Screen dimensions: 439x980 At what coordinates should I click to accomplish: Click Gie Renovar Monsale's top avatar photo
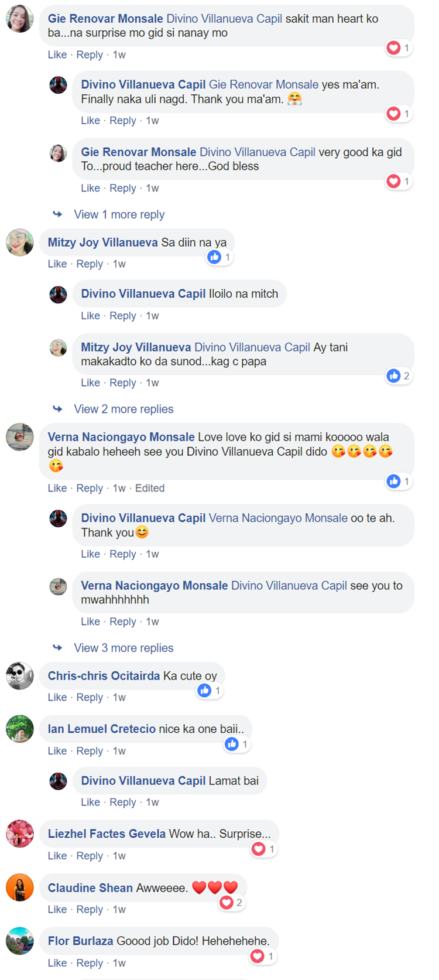[20, 19]
